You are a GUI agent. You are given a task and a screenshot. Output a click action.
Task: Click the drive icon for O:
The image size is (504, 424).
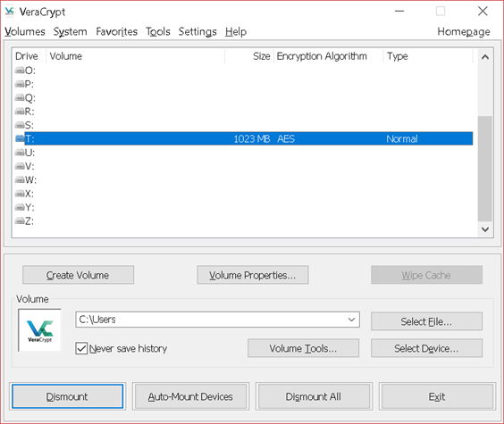pos(20,70)
